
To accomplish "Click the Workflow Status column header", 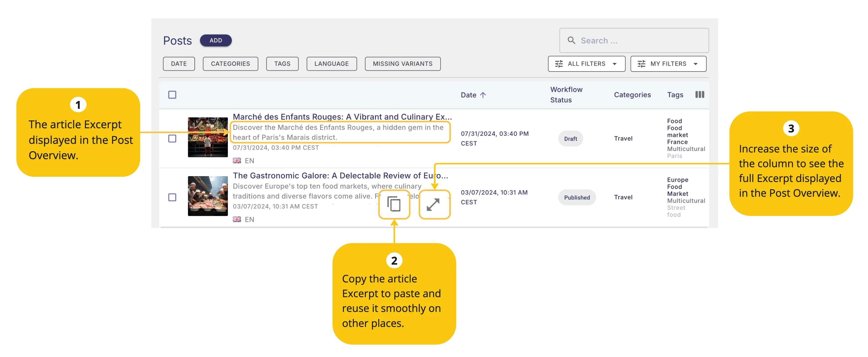I will tap(566, 95).
